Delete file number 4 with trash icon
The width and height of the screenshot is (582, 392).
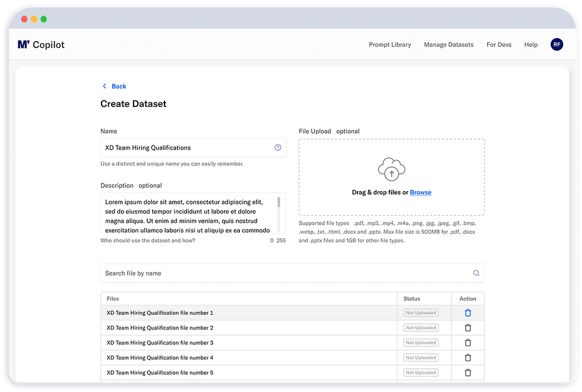468,358
